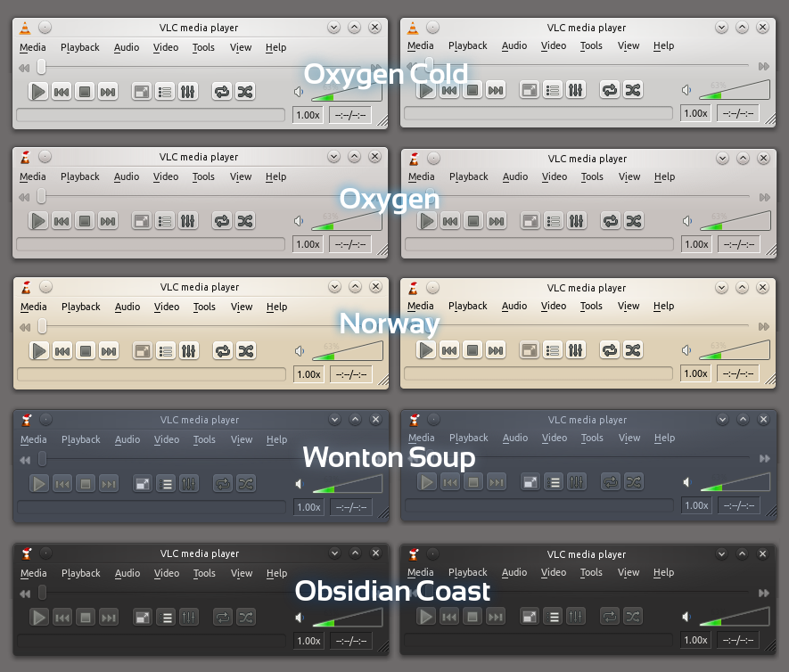Screen dimensions: 789x672
Task: Adjust the volume slider in the left Norway window
Action: click(347, 351)
